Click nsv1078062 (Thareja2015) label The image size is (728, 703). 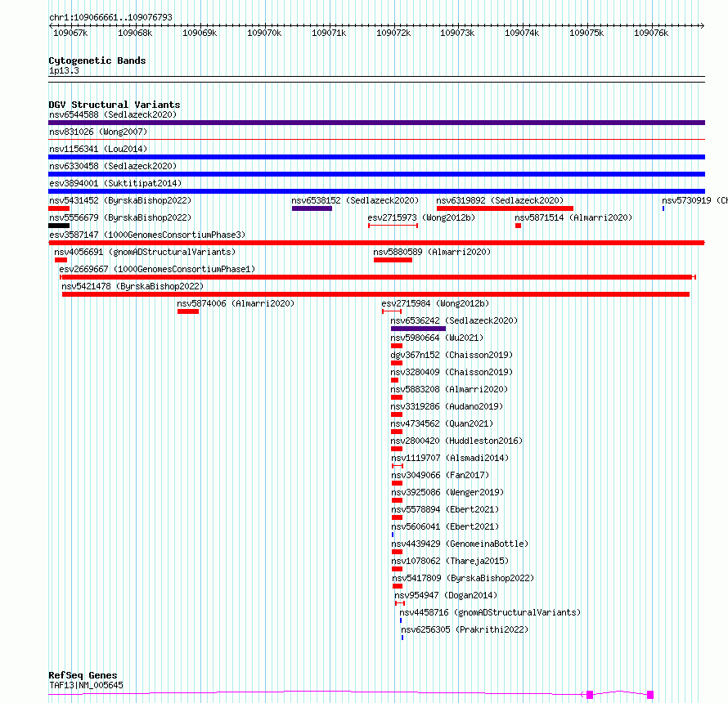click(450, 561)
